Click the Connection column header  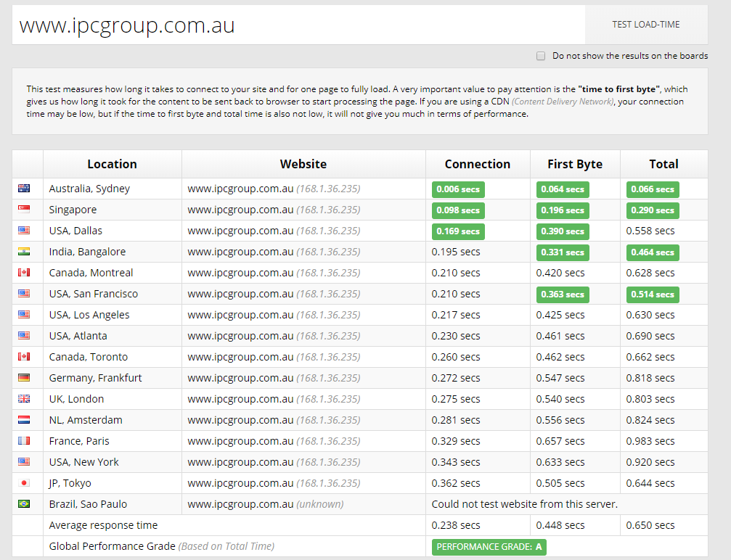coord(478,164)
